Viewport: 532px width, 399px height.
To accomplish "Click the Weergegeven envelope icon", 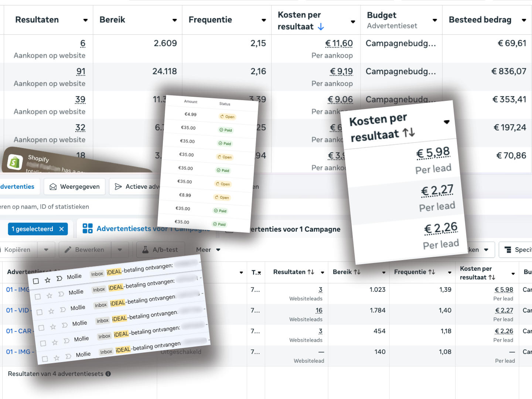I will pyautogui.click(x=53, y=187).
